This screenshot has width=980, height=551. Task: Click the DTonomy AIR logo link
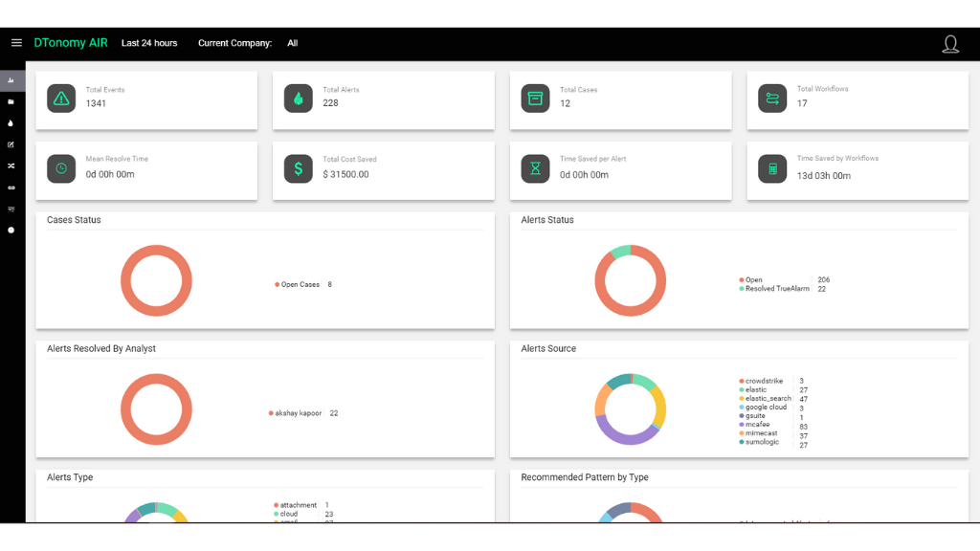coord(71,43)
